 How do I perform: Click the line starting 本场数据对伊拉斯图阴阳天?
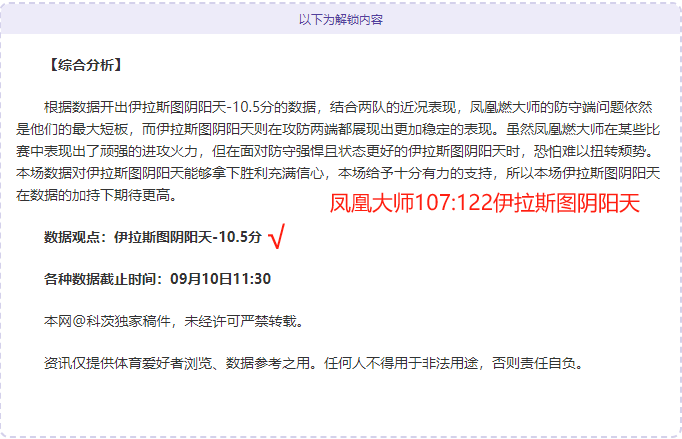coord(338,173)
